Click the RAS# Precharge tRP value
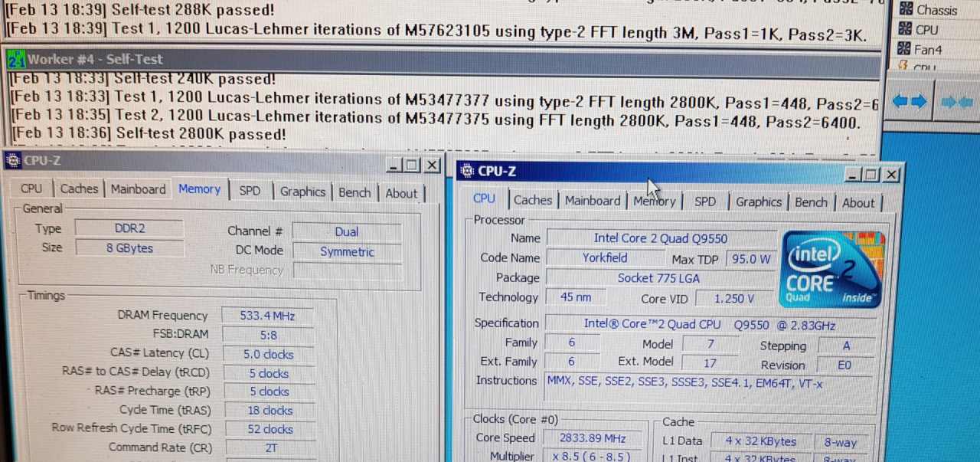 pyautogui.click(x=269, y=392)
